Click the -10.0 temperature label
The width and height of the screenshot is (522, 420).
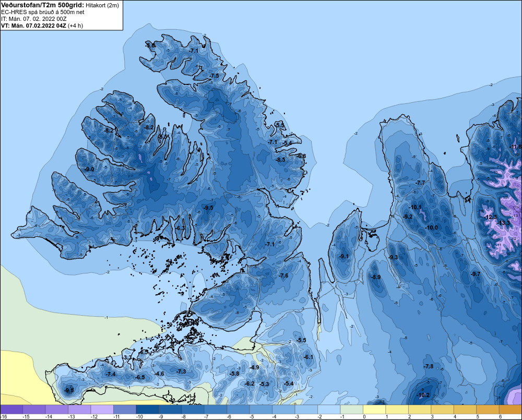pos(432,227)
